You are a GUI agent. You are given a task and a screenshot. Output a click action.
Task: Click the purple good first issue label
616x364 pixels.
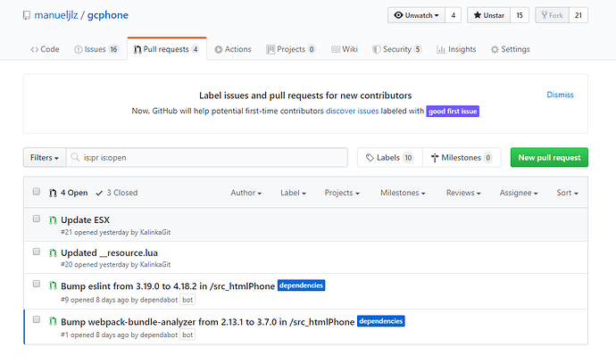(x=453, y=112)
